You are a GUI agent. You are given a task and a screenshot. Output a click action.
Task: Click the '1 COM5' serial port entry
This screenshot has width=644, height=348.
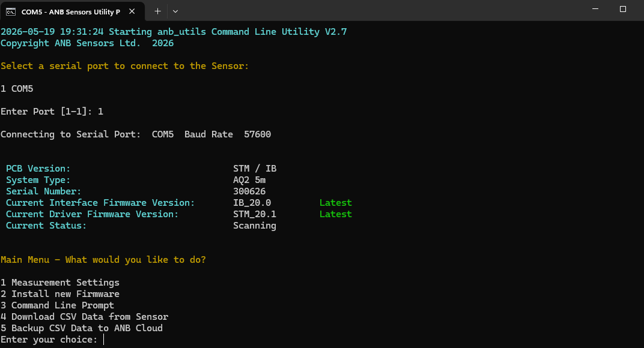(17, 89)
